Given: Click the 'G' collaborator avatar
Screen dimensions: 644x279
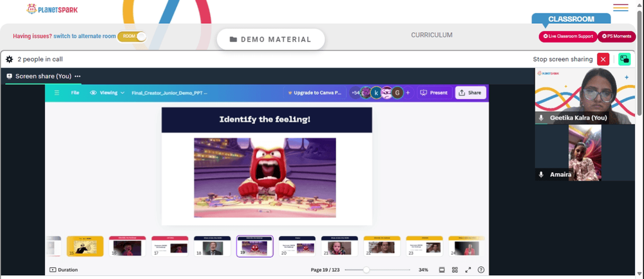Looking at the screenshot, I should click(397, 93).
